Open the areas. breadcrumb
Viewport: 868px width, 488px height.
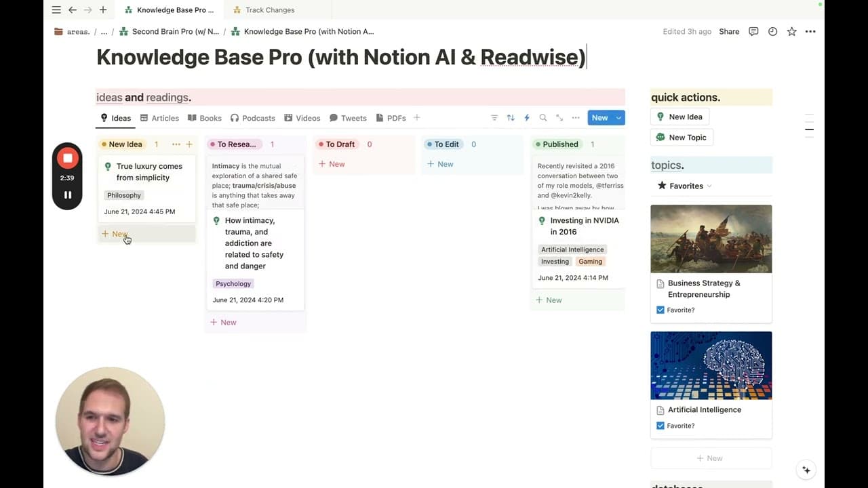tap(73, 31)
